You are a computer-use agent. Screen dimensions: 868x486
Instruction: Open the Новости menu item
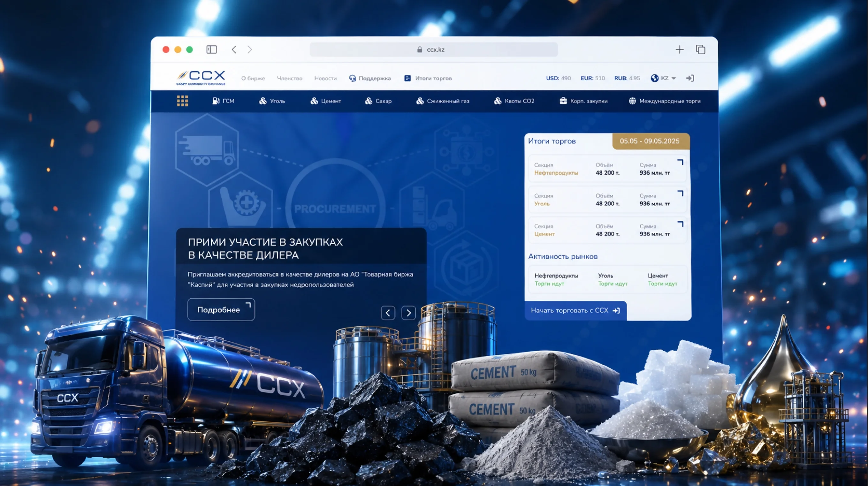(325, 78)
